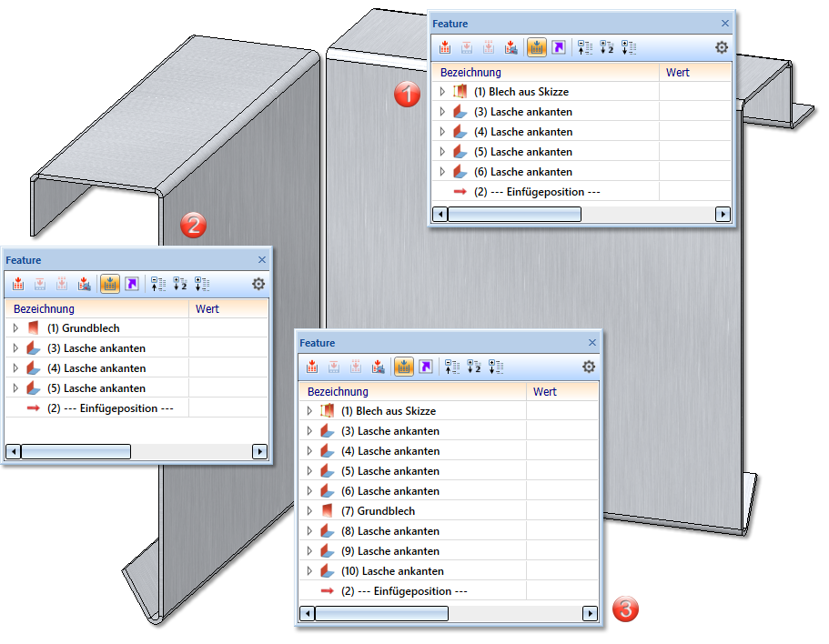Open gear settings in Feature panel ending with (6) Lasche ankanten
Image resolution: width=829 pixels, height=644 pixels.
coord(722,47)
